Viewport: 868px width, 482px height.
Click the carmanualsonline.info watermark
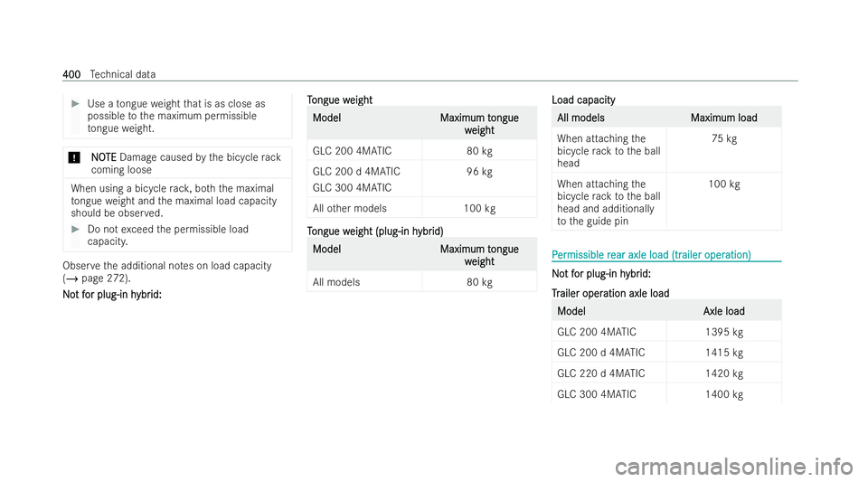click(x=734, y=467)
